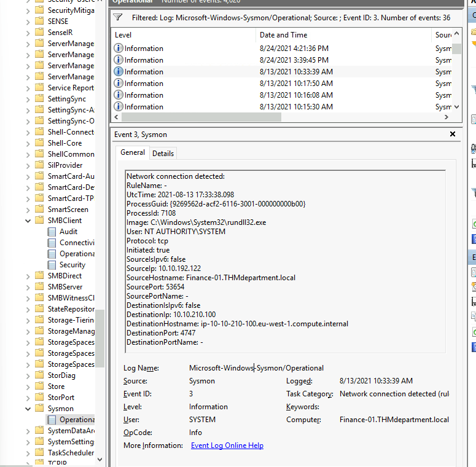The height and width of the screenshot is (467, 476).
Task: Click the 8/13/2021 10:17:50 AM date cell
Action: pyautogui.click(x=296, y=83)
